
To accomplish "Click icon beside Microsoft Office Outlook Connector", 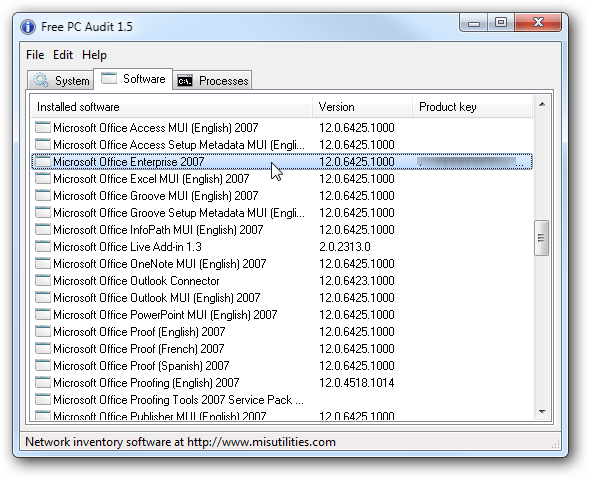I will [43, 280].
